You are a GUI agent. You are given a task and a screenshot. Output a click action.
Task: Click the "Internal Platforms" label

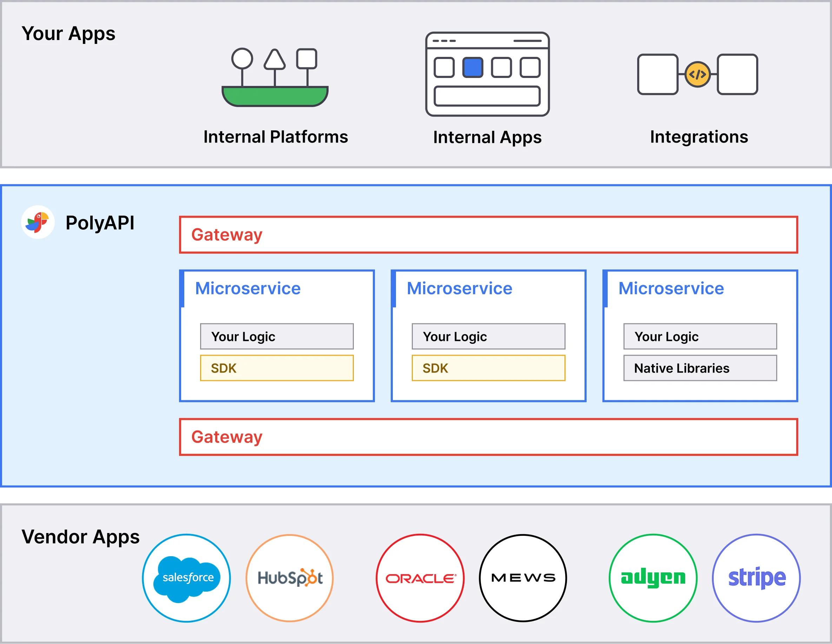point(276,137)
